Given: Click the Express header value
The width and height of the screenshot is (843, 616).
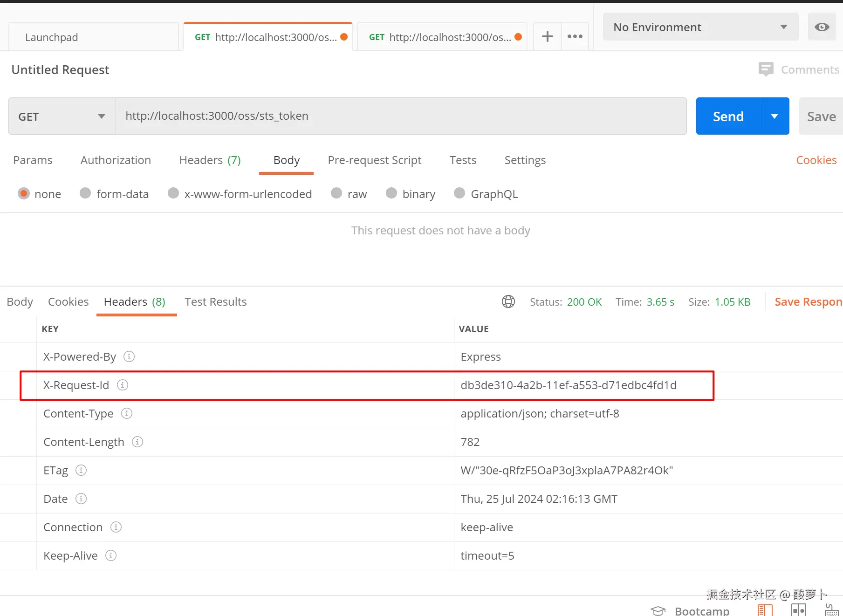Looking at the screenshot, I should [480, 357].
